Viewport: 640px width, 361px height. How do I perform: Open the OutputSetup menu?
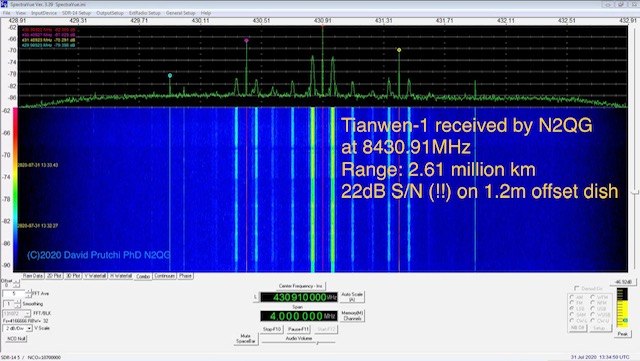(109, 13)
